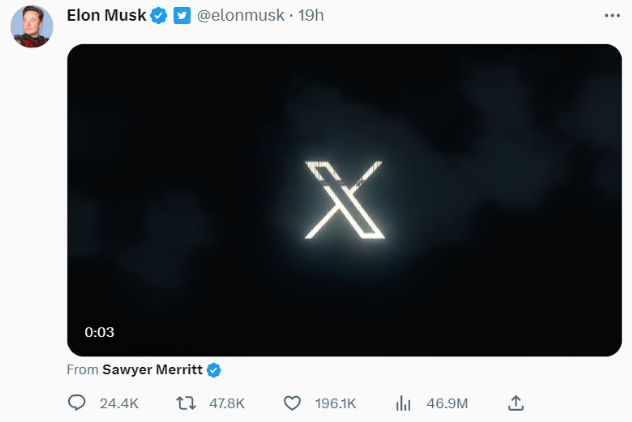Click the 46.9M views count
This screenshot has height=422, width=632.
click(446, 404)
